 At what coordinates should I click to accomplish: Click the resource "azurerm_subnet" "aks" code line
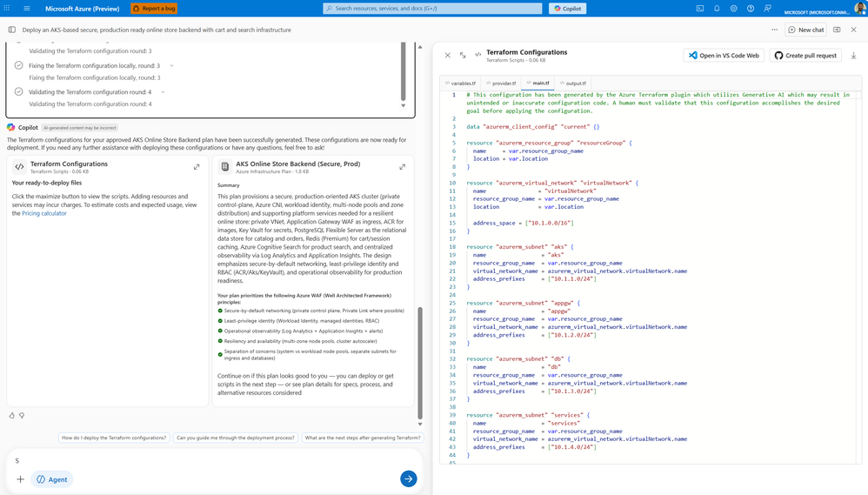tap(520, 247)
